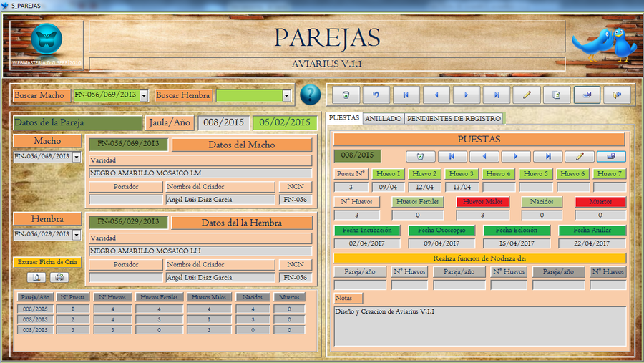The image size is (644, 363).
Task: Click the undo arrow icon in main toolbar
Action: [376, 95]
